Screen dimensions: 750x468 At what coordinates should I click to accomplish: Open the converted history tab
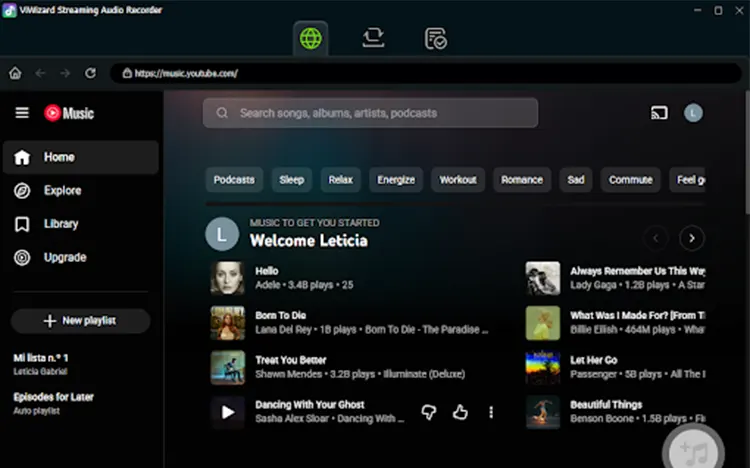[435, 39]
